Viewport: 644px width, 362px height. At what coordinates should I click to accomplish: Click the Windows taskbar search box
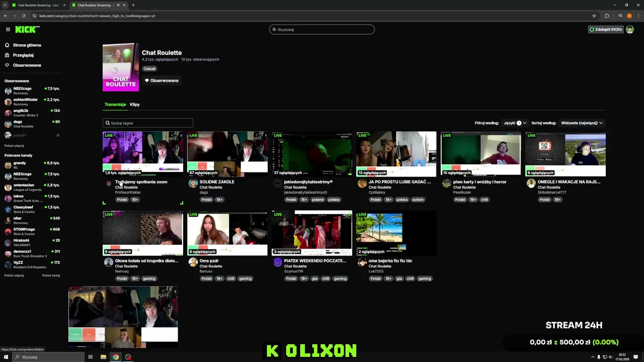point(48,357)
